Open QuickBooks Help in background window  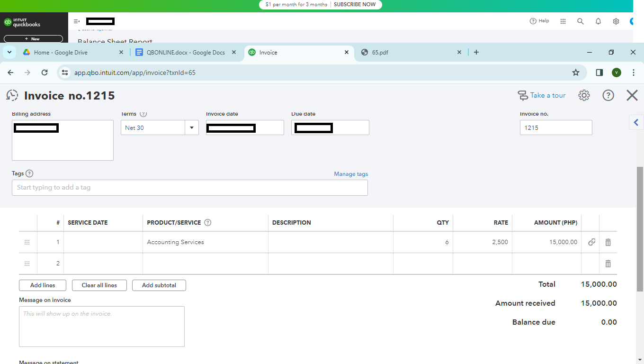(x=539, y=21)
